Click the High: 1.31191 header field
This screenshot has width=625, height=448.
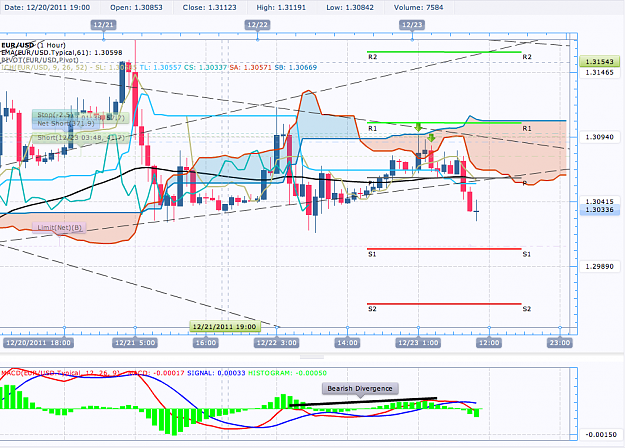pos(281,8)
